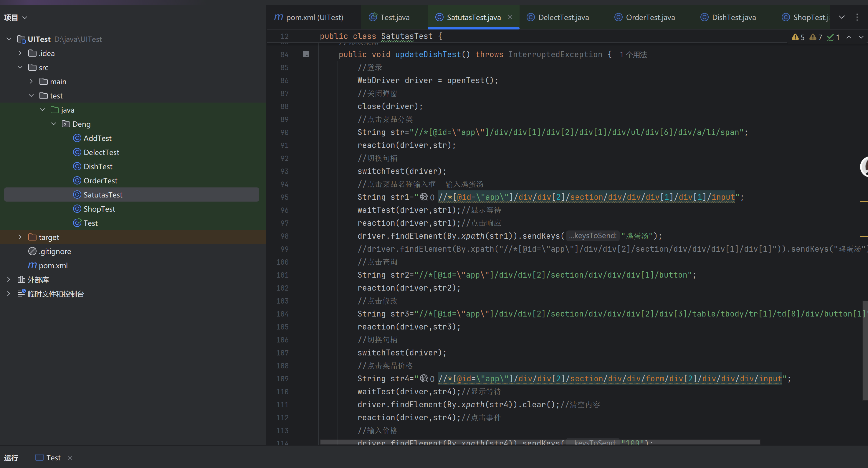Image resolution: width=868 pixels, height=468 pixels.
Task: Expand the 外部库 node
Action: (x=9, y=279)
